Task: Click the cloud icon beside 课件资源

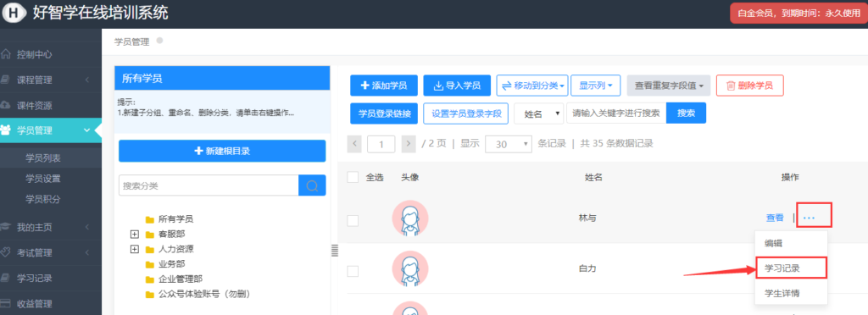Action: pos(6,105)
